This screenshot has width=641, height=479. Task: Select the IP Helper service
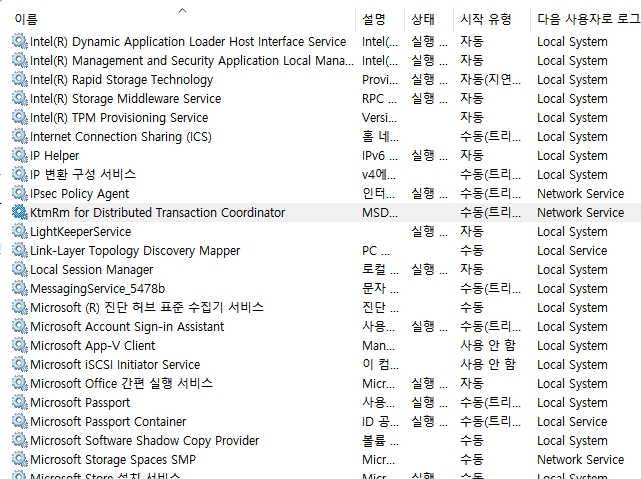54,156
